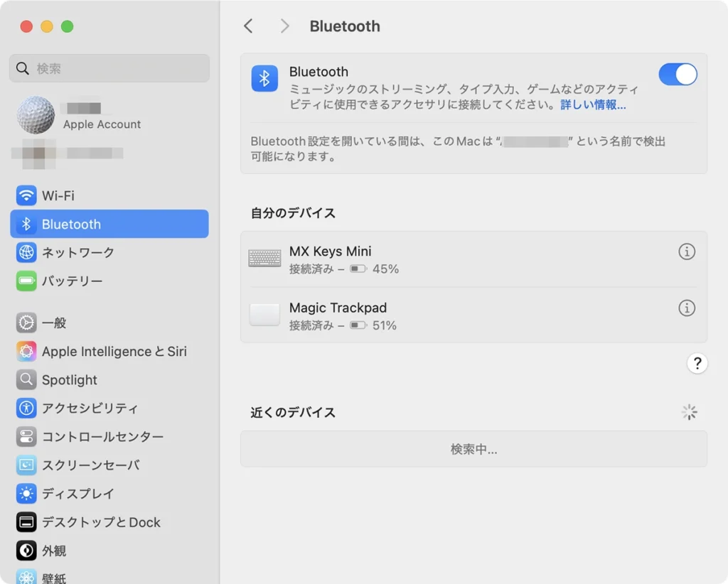728x584 pixels.
Task: Click Apple Intelligence と Siri icon
Action: tap(26, 351)
